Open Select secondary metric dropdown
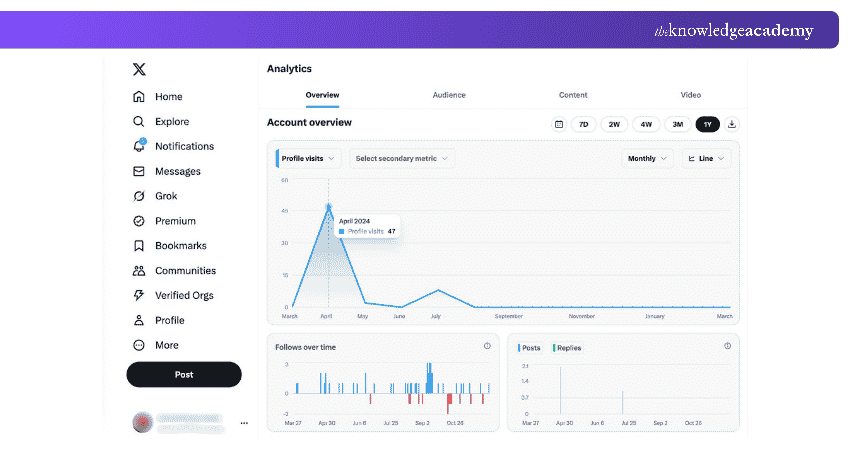Image resolution: width=850 pixels, height=450 pixels. 402,158
